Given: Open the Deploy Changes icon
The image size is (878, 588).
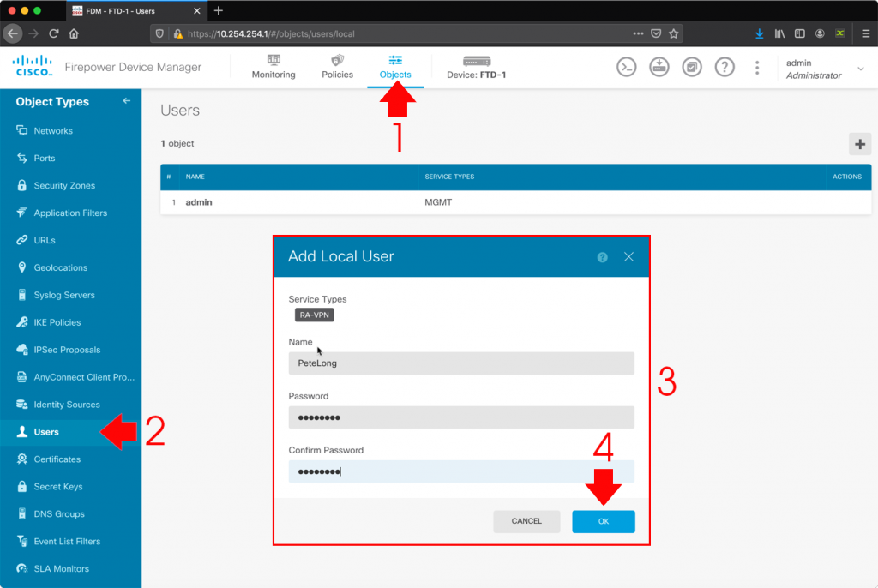Looking at the screenshot, I should click(x=658, y=66).
